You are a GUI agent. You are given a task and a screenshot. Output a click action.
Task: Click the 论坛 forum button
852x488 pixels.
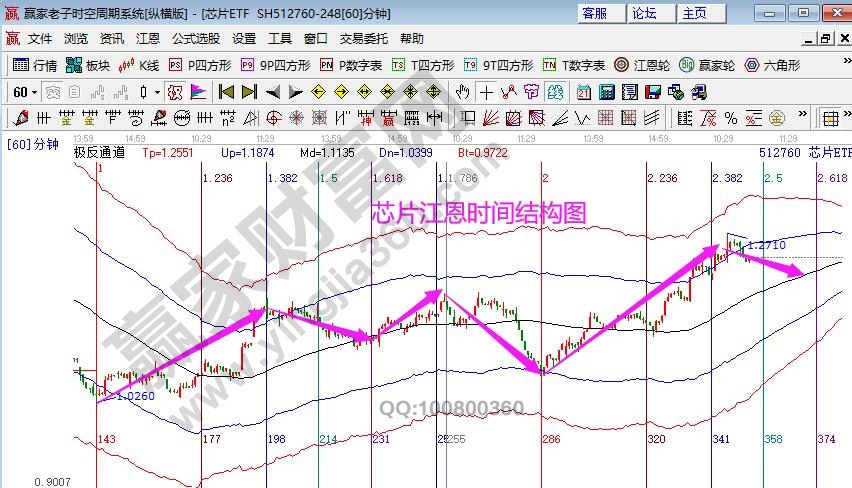644,13
